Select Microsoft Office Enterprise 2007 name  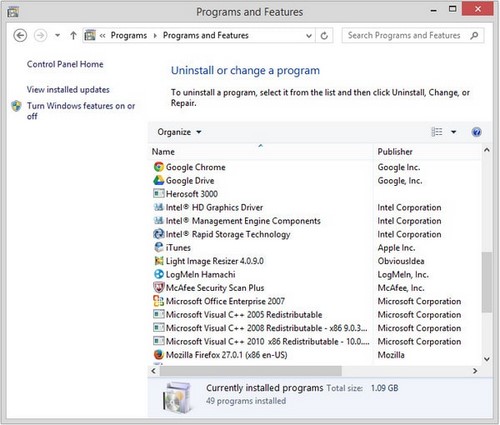[x=225, y=301]
